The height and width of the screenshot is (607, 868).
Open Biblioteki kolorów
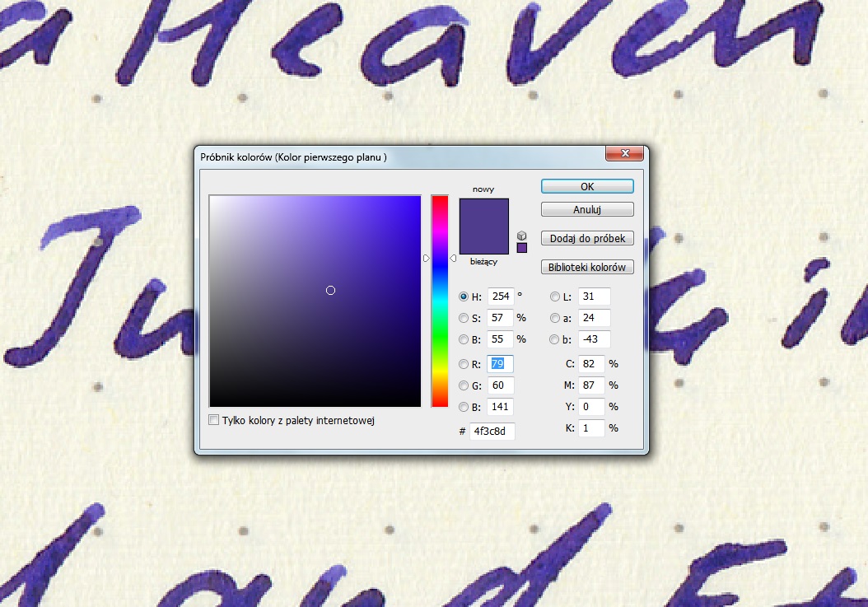pyautogui.click(x=587, y=267)
